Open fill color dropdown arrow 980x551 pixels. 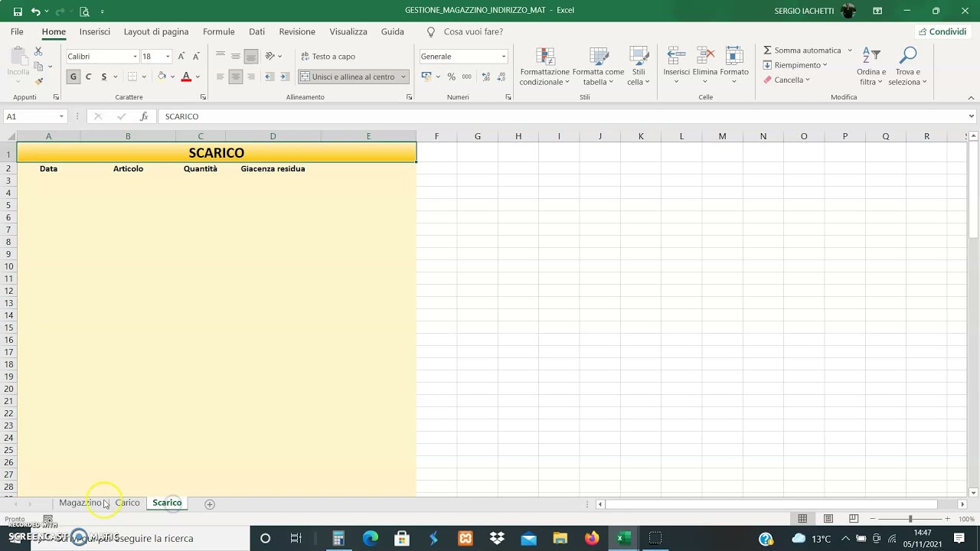click(172, 77)
